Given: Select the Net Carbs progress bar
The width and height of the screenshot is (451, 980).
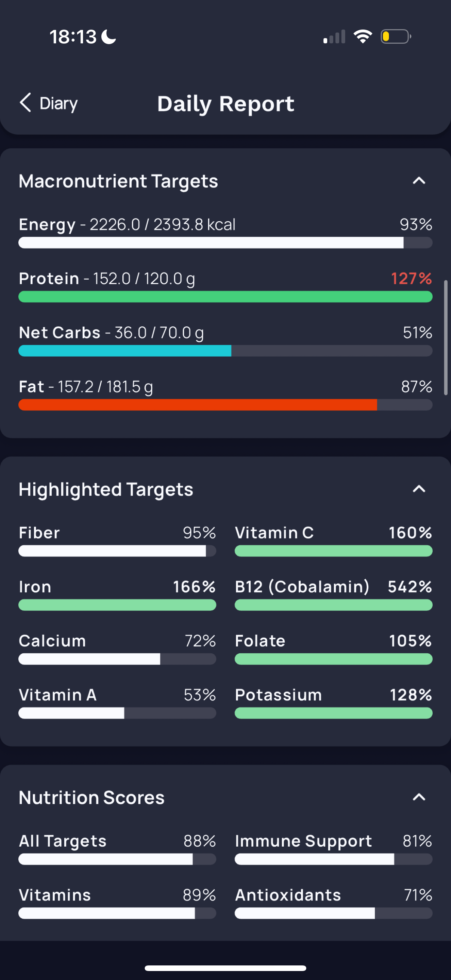Looking at the screenshot, I should pyautogui.click(x=225, y=351).
